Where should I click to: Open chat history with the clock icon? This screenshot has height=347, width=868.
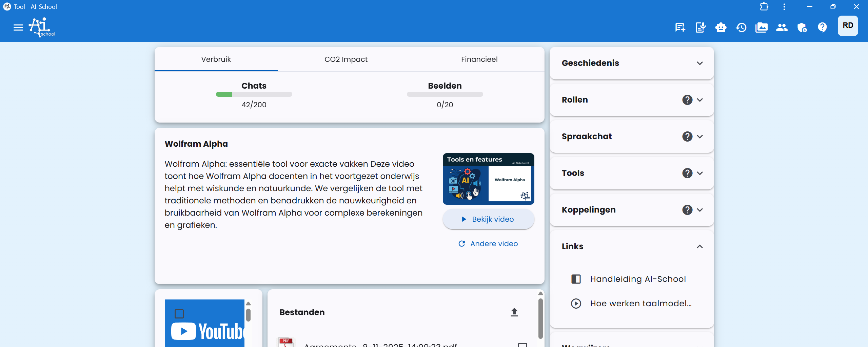click(741, 28)
